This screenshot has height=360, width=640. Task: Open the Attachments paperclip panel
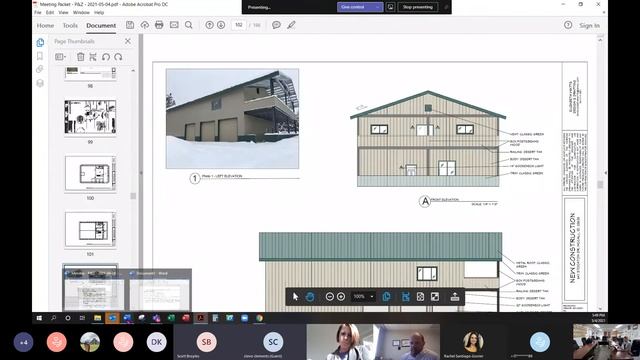pos(40,69)
